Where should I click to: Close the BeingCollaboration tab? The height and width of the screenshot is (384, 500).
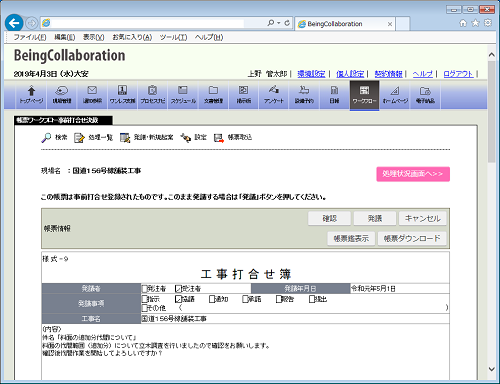point(390,24)
